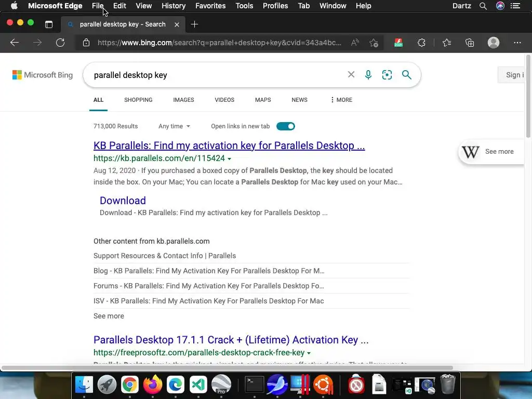
Task: Expand 'See more' under other content
Action: tap(109, 316)
